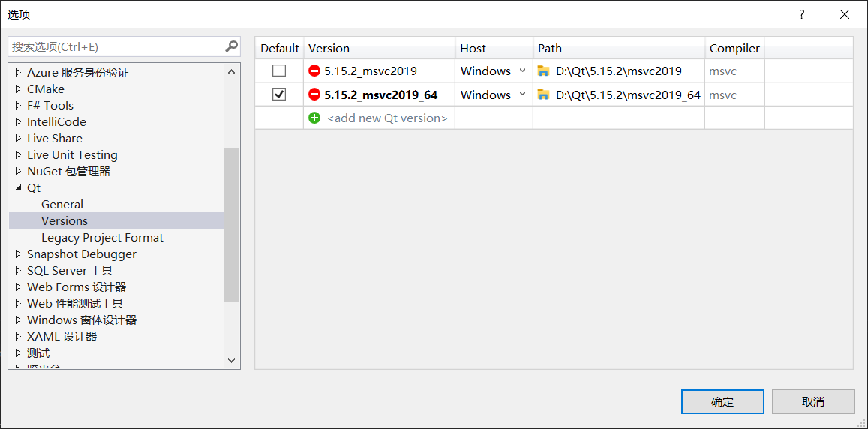
Task: Expand the Live Unit Testing node
Action: (18, 155)
